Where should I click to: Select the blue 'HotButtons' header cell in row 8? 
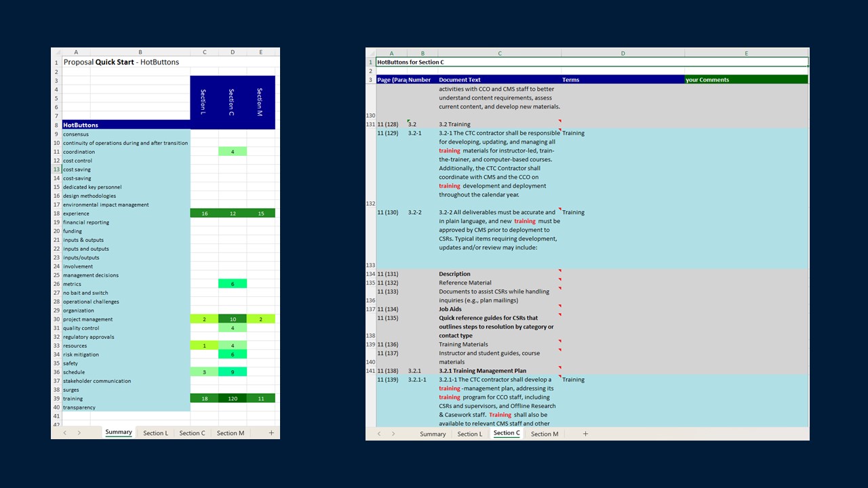(x=126, y=125)
